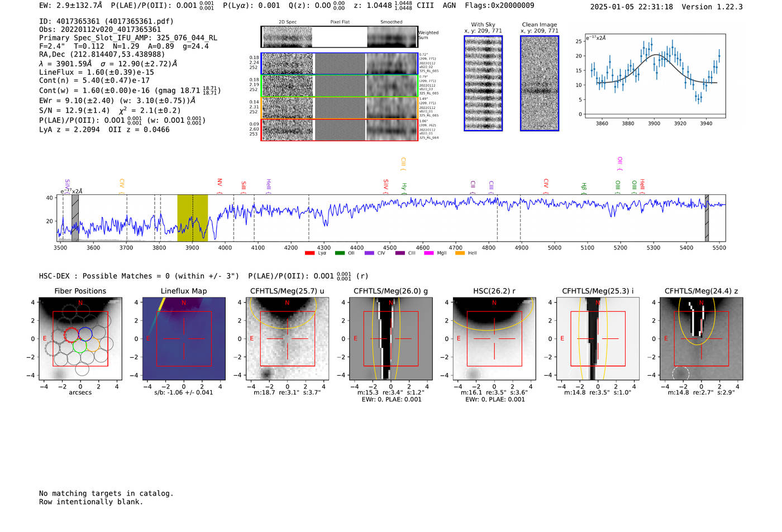782x532 pixels.
Task: Click the 'Flags:0x20000009' text
Action: click(499, 6)
